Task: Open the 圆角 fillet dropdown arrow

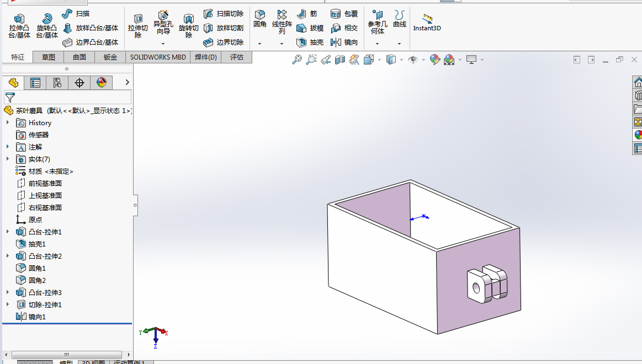Action: tap(259, 44)
